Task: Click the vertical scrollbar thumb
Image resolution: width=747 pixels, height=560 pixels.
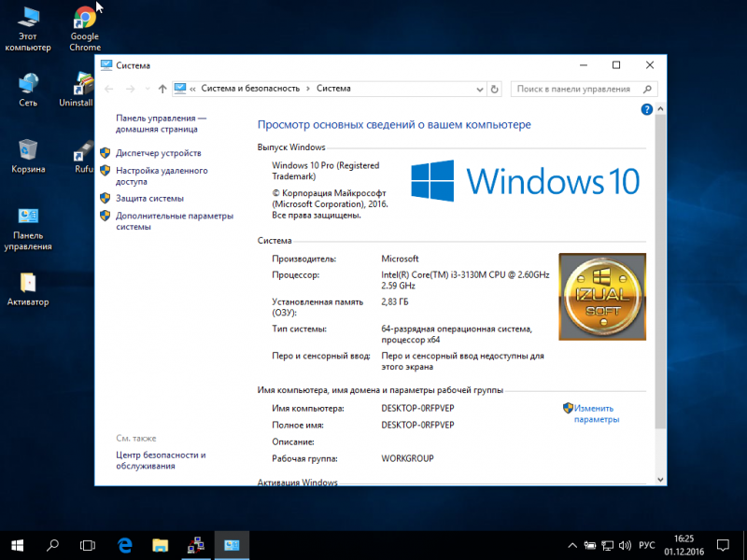Action: click(x=660, y=271)
